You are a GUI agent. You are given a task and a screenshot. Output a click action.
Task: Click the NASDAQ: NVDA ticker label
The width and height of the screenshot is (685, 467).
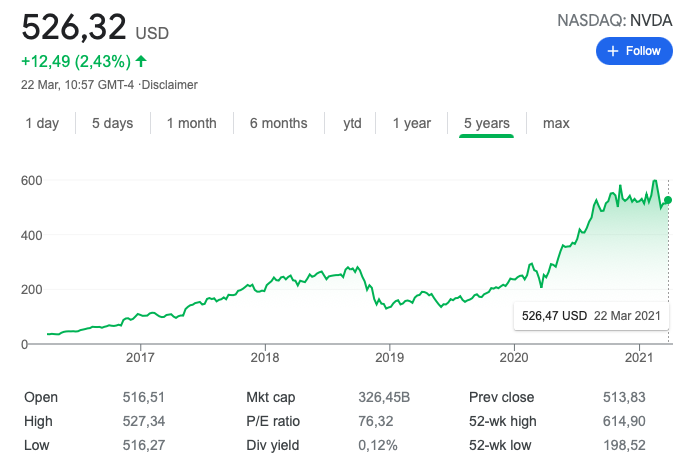coord(611,19)
